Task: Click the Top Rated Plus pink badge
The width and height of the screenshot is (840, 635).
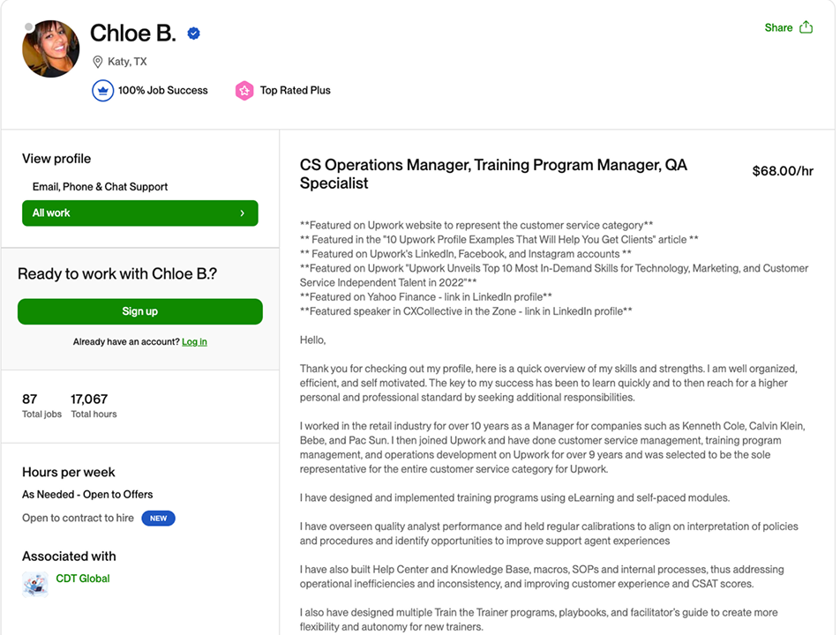Action: point(244,90)
